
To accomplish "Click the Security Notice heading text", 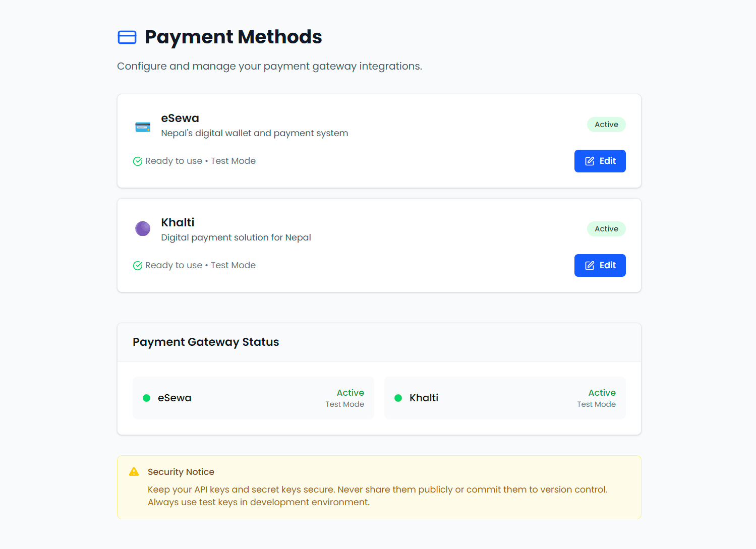I will [x=181, y=471].
